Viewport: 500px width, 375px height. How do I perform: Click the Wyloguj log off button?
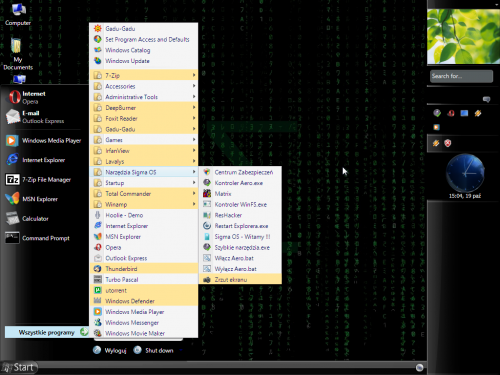click(x=110, y=350)
